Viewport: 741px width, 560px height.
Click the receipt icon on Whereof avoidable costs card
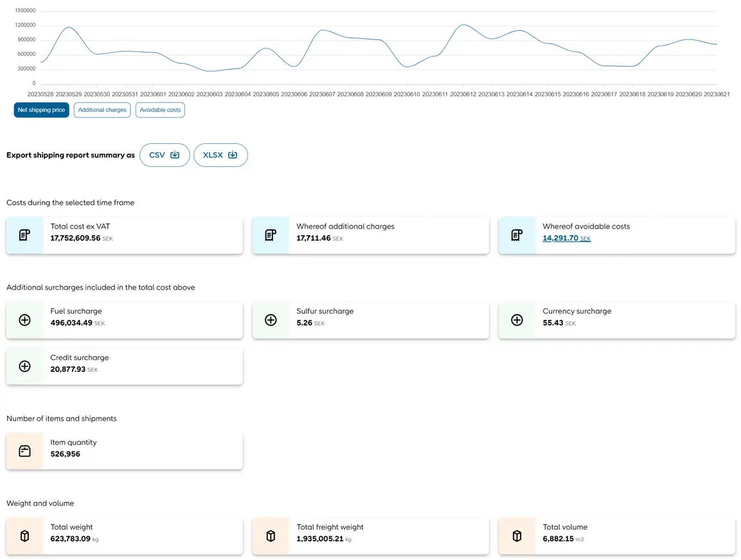[x=517, y=235]
